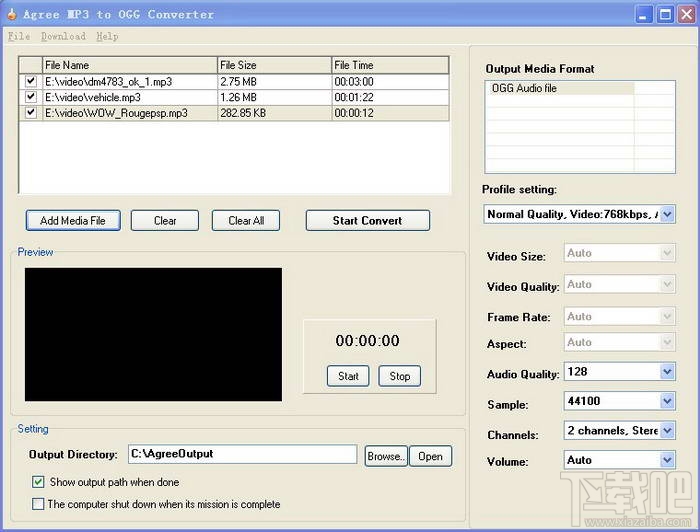Screen dimensions: 700x532
Task: Click the app icon in the title bar
Action: [x=12, y=14]
